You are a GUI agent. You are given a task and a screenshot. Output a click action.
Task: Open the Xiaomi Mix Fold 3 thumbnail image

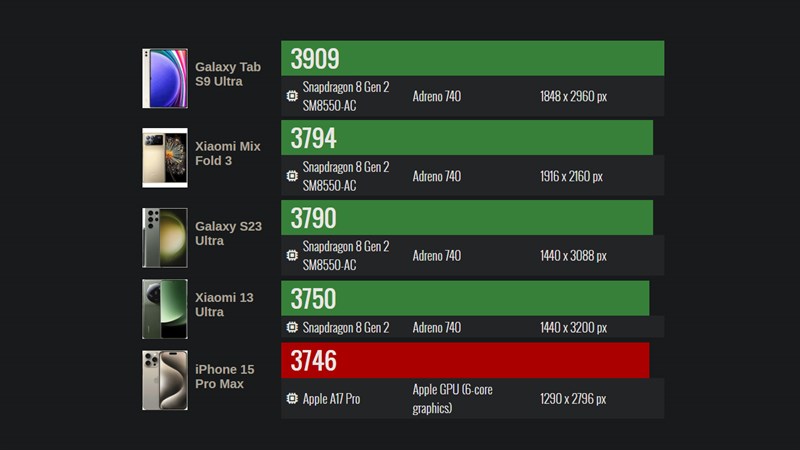pos(165,158)
